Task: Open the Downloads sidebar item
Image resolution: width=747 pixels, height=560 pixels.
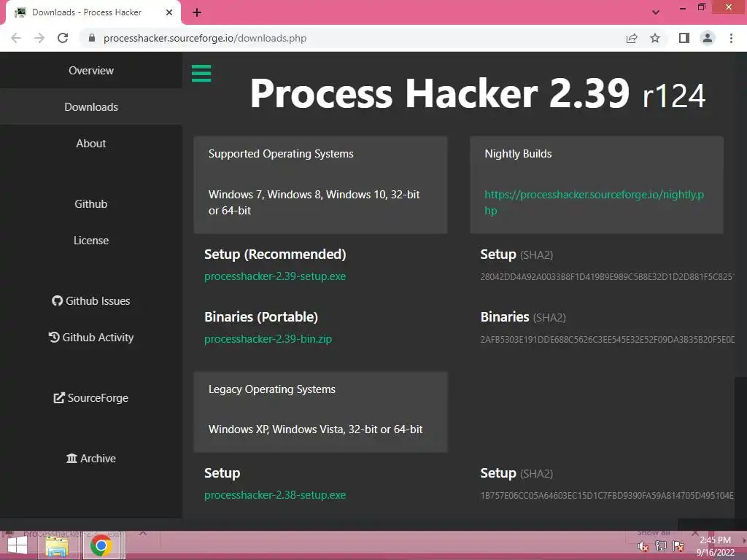Action: point(91,107)
